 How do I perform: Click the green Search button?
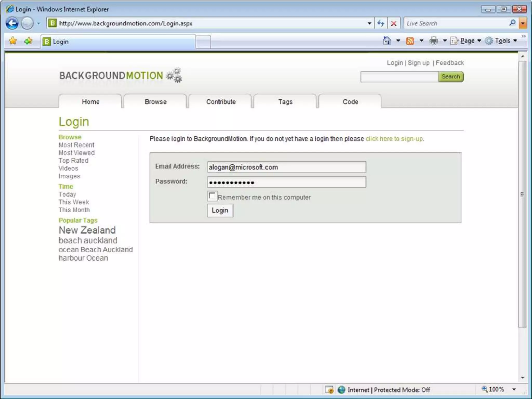coord(451,77)
